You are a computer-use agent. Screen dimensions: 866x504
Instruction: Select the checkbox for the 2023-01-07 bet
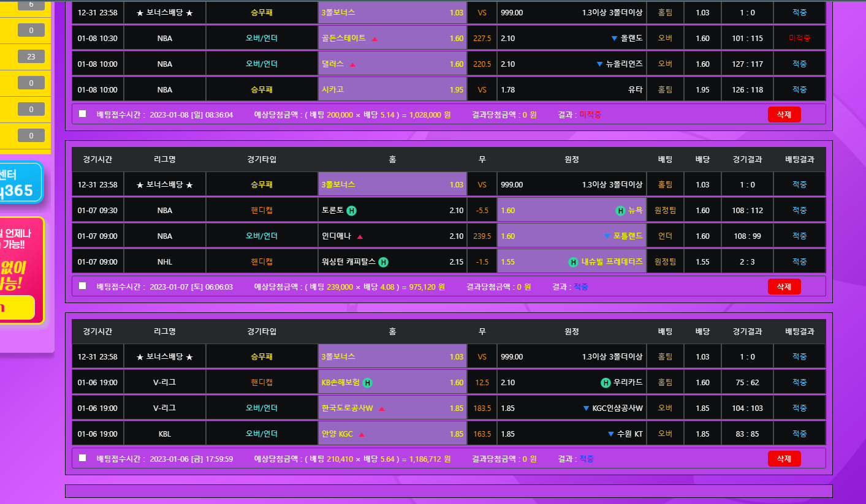[83, 286]
